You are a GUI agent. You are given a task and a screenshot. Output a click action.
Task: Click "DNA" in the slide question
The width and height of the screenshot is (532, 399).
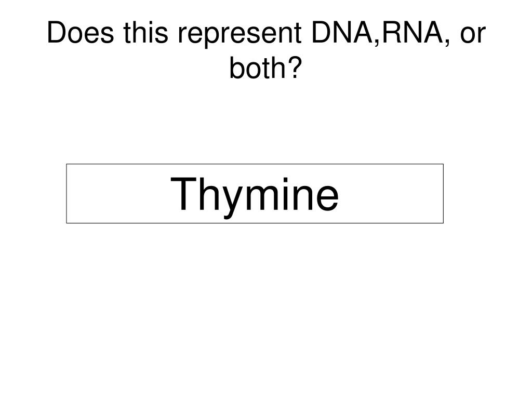point(342,33)
